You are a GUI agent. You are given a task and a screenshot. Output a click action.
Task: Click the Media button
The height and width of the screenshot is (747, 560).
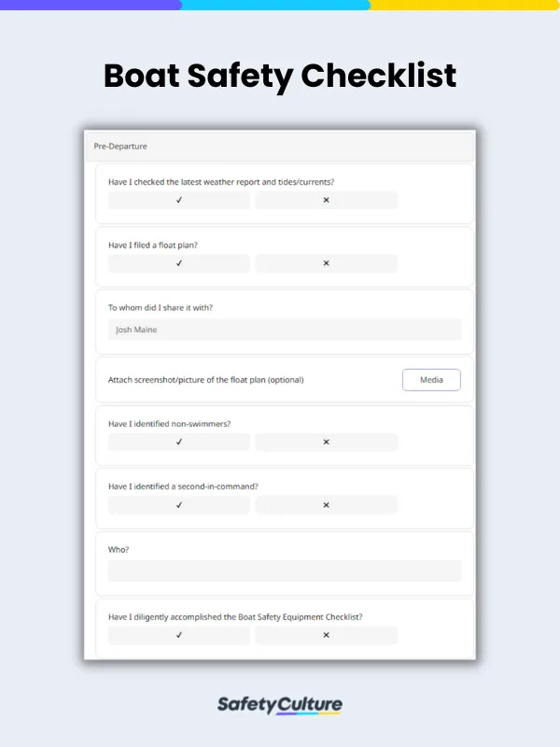(431, 380)
